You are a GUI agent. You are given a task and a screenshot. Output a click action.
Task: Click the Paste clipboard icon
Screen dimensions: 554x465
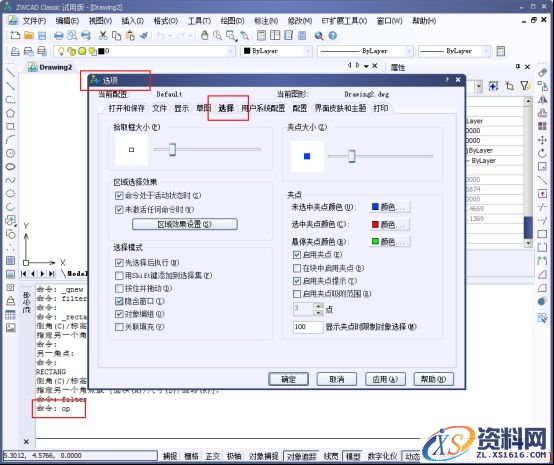point(130,35)
